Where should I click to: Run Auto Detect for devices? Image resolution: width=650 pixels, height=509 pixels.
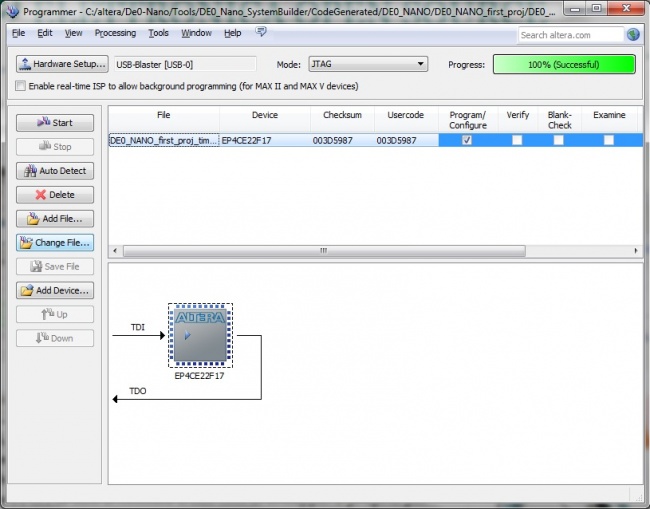coord(55,171)
